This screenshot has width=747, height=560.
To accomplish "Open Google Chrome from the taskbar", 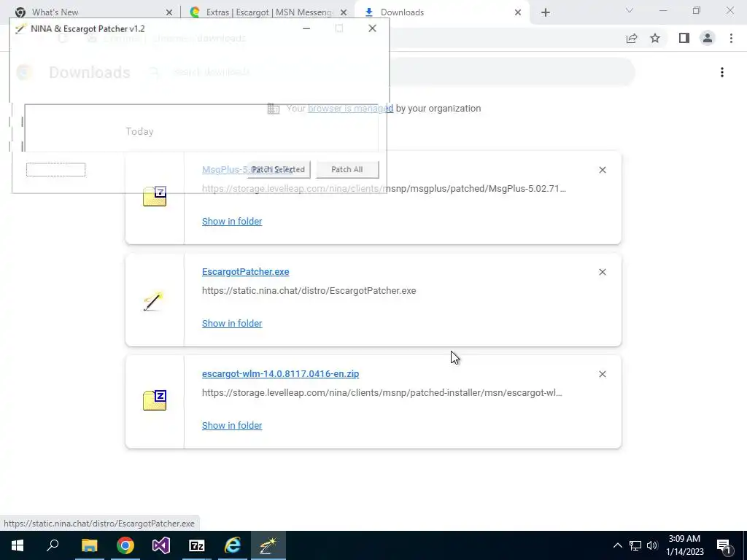I will [x=125, y=545].
